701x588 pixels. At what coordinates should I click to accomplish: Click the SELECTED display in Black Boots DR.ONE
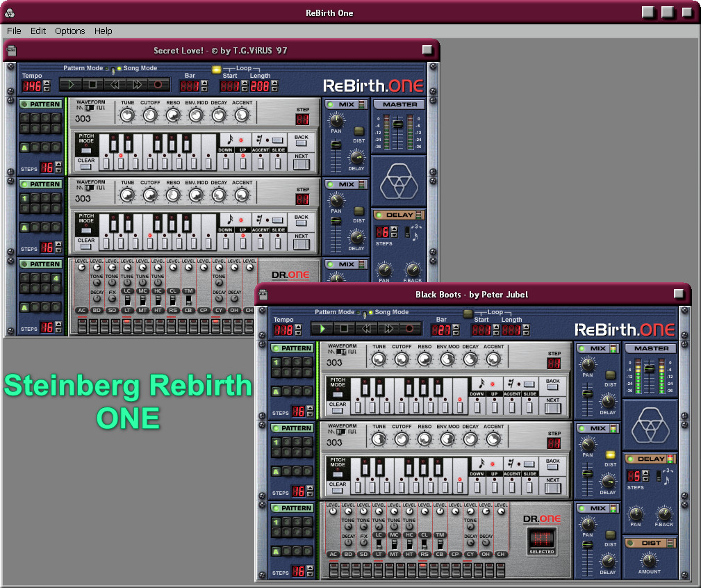coord(542,541)
